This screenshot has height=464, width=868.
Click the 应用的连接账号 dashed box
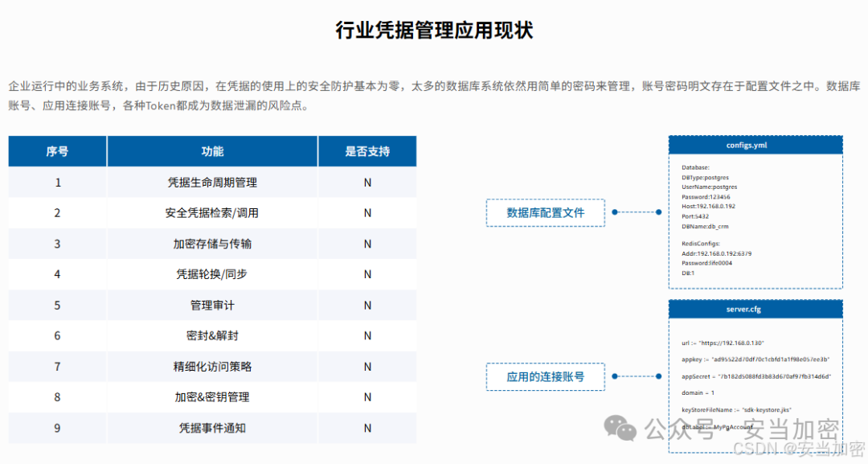(x=545, y=376)
